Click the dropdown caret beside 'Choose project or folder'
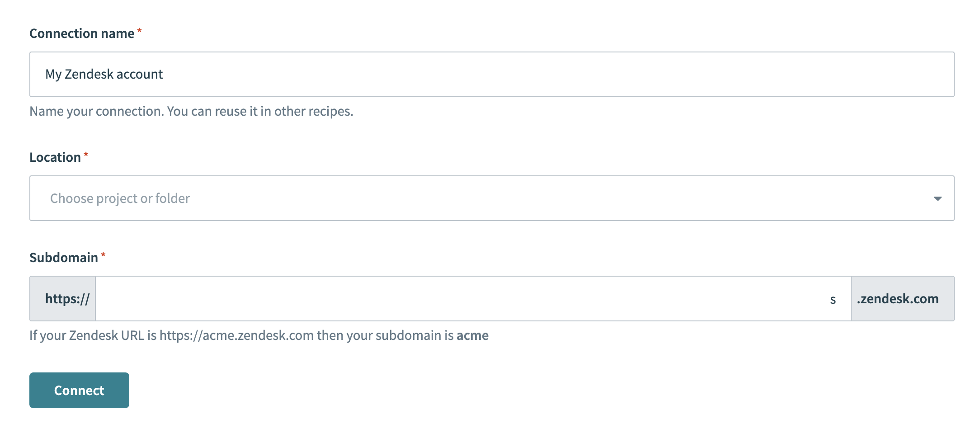 coord(938,198)
